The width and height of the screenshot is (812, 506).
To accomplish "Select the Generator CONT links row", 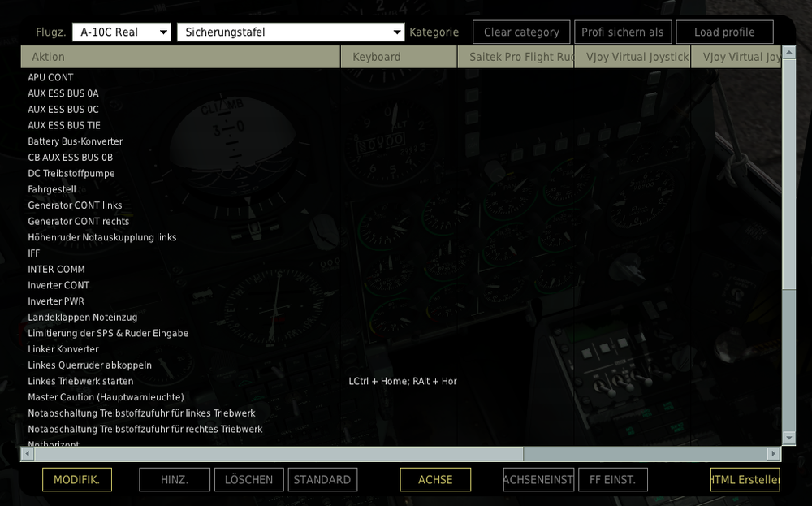I will tap(401, 205).
